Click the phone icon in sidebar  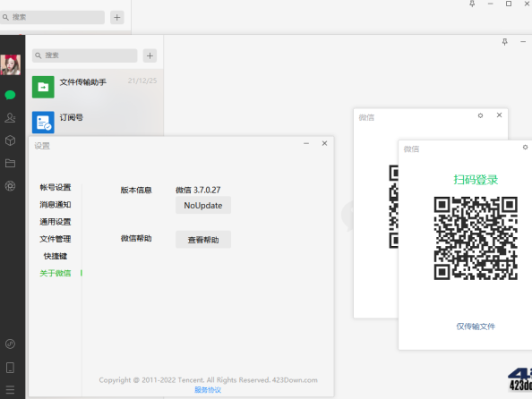click(x=10, y=368)
